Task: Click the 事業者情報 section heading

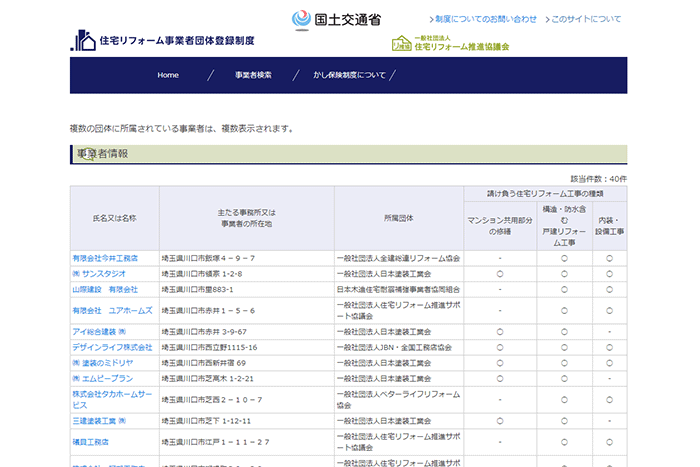Action: click(x=103, y=154)
